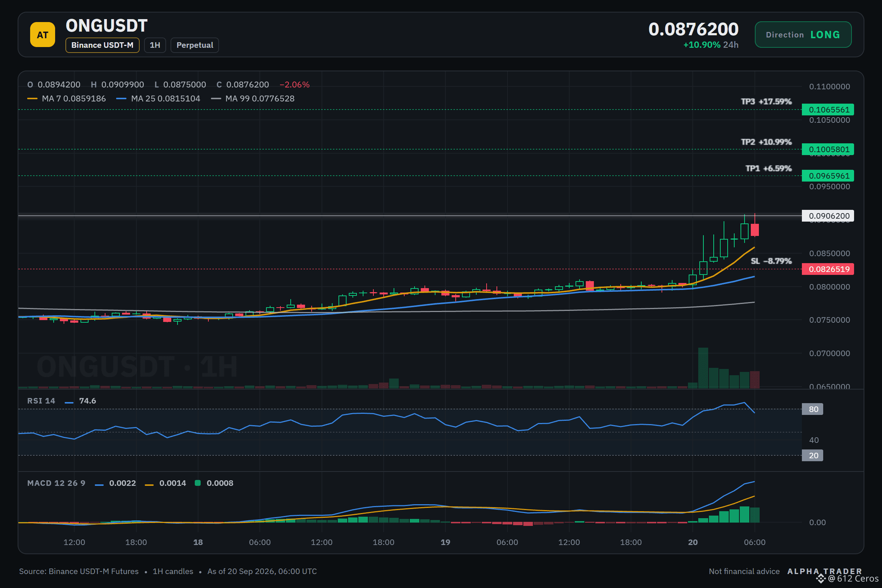Click the Direction LONG badge
Screen dimensions: 882x588
pyautogui.click(x=803, y=35)
